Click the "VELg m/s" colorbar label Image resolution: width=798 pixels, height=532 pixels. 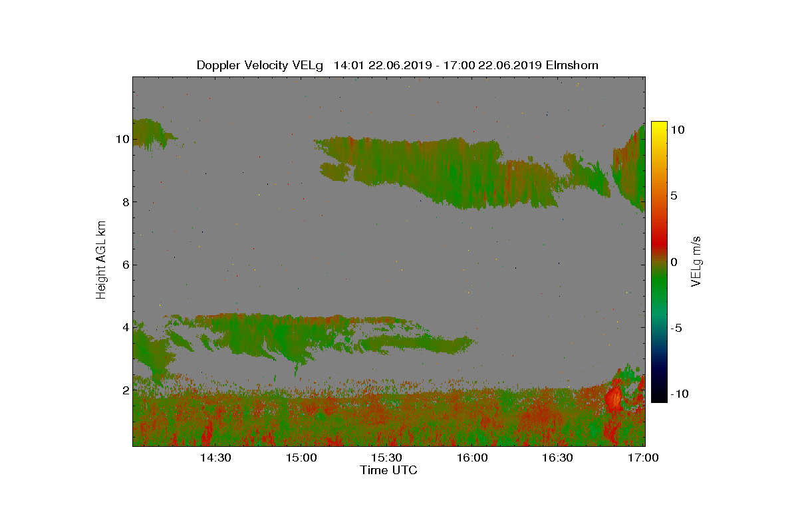[x=696, y=261]
